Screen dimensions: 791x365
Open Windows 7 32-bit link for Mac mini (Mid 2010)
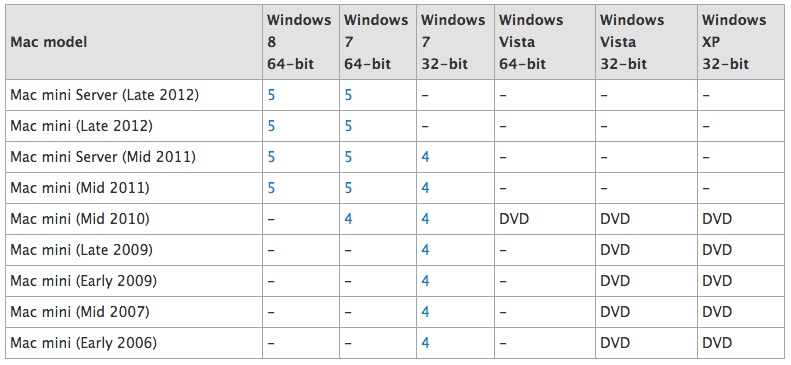coord(425,219)
